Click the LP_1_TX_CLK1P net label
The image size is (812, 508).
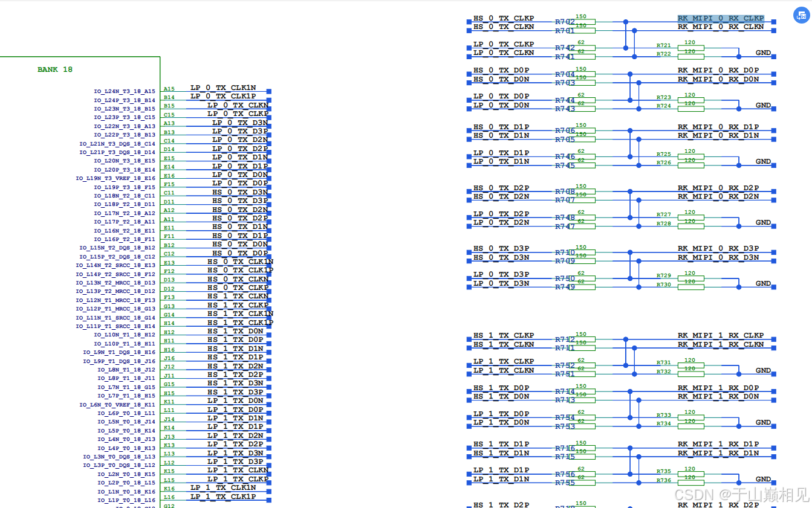click(x=223, y=497)
